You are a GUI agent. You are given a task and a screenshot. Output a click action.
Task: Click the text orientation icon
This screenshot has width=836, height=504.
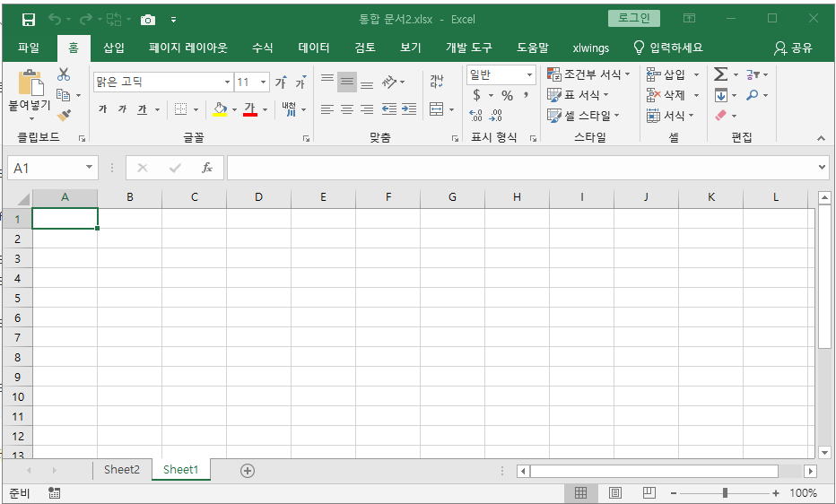point(389,82)
